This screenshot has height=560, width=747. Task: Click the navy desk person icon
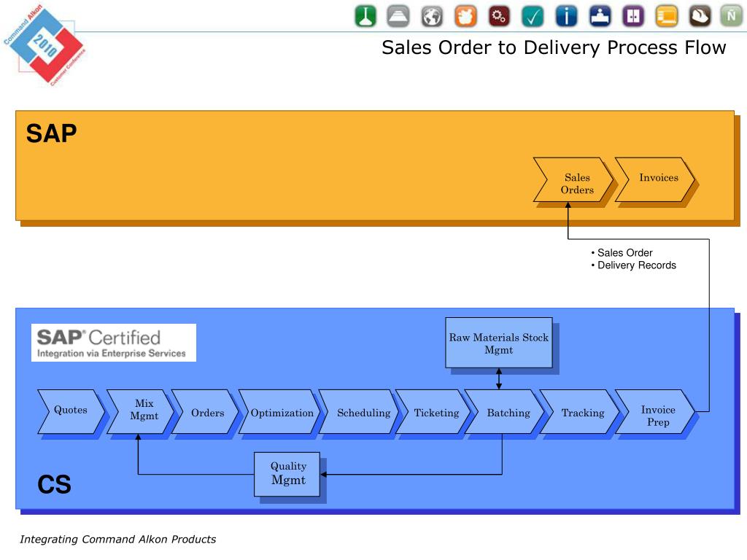tap(600, 16)
